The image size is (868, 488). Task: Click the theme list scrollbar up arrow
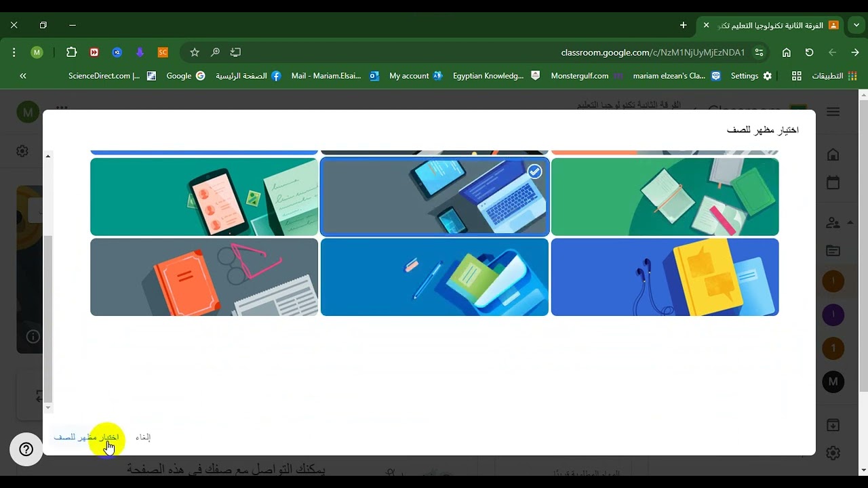(48, 156)
